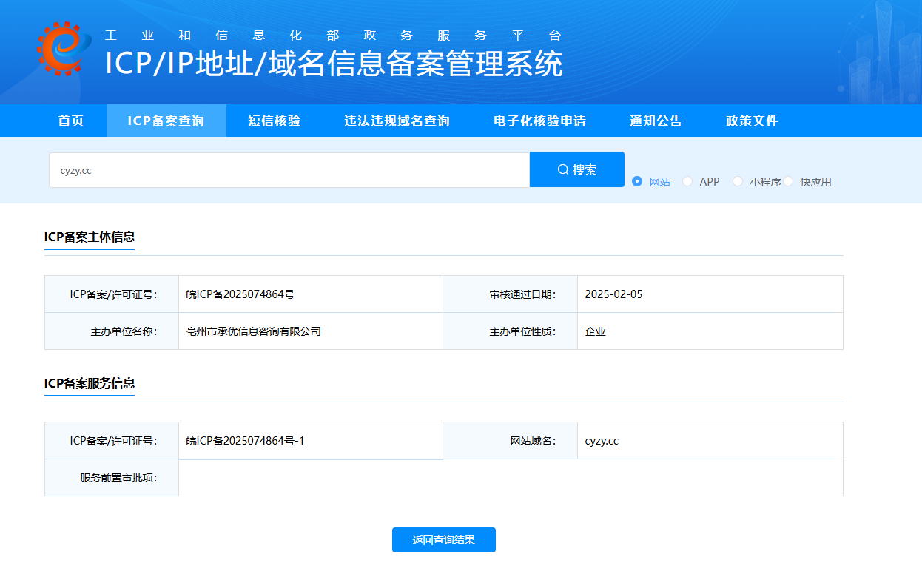Select the 快应用 radio button
922x588 pixels.
[788, 181]
